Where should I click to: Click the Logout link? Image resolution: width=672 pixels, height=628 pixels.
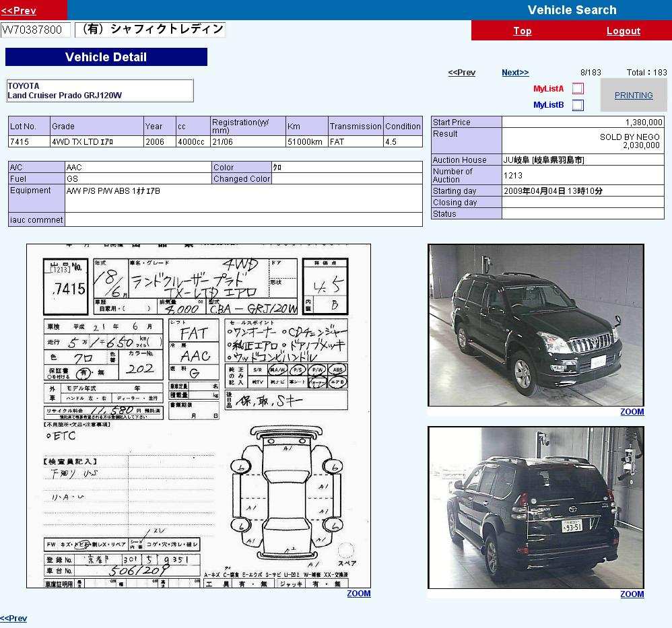coord(624,31)
